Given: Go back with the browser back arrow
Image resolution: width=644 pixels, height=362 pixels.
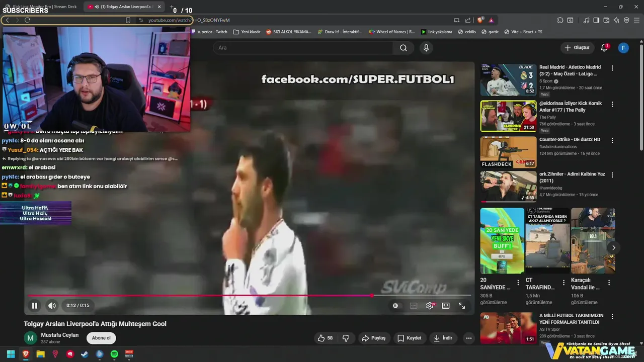Looking at the screenshot, I should 7,20.
